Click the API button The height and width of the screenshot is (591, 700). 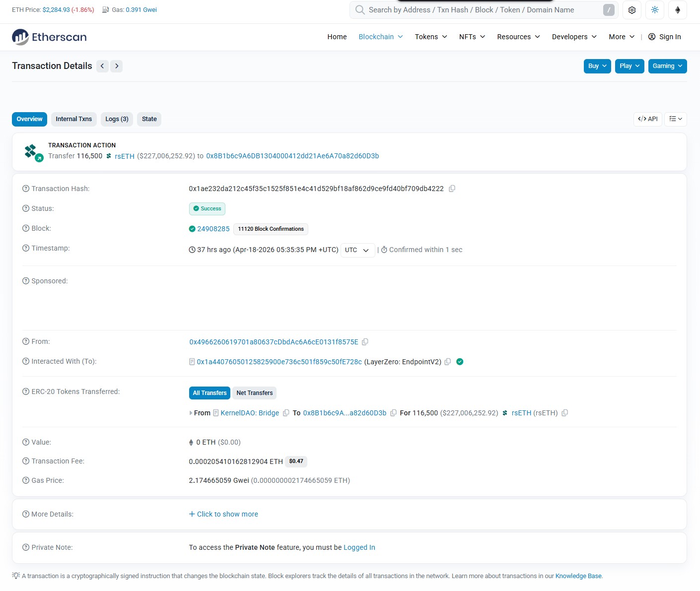tap(647, 119)
